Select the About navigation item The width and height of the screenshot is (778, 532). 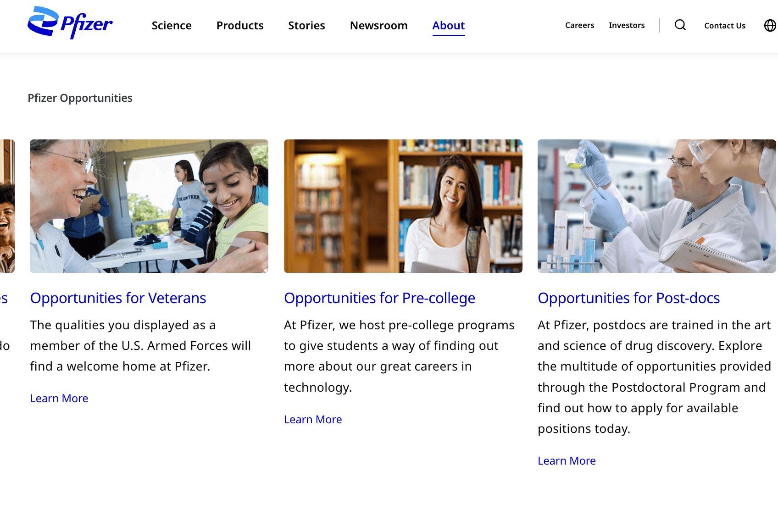pos(448,26)
